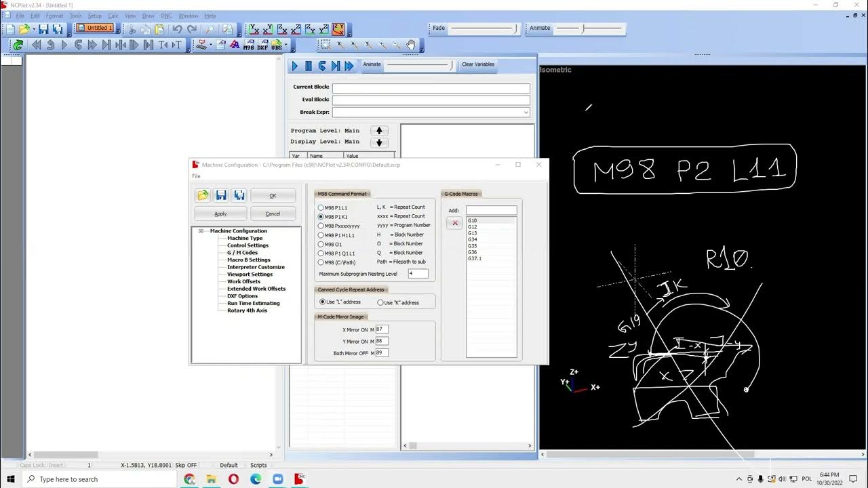Create new file from main toolbar
868x488 pixels.
[x=10, y=29]
